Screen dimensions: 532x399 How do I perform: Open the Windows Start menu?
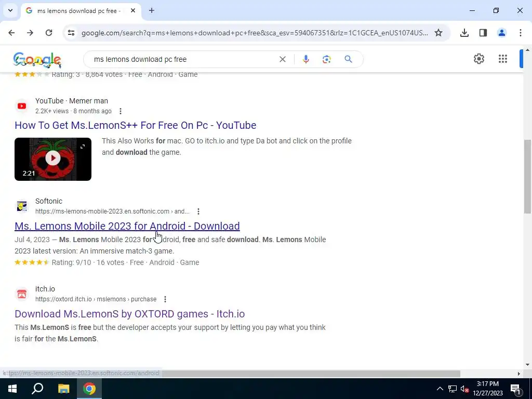tap(12, 389)
